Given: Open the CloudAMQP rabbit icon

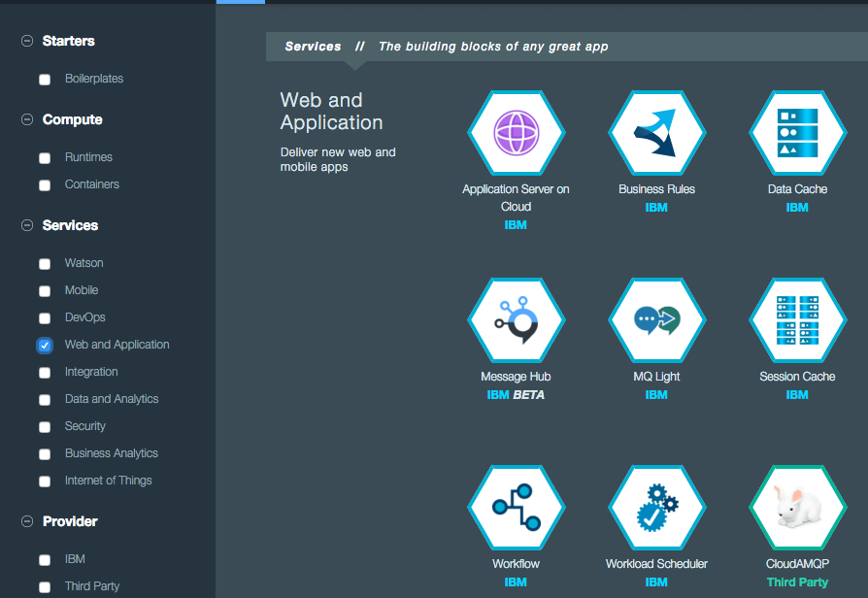Looking at the screenshot, I should tap(798, 507).
